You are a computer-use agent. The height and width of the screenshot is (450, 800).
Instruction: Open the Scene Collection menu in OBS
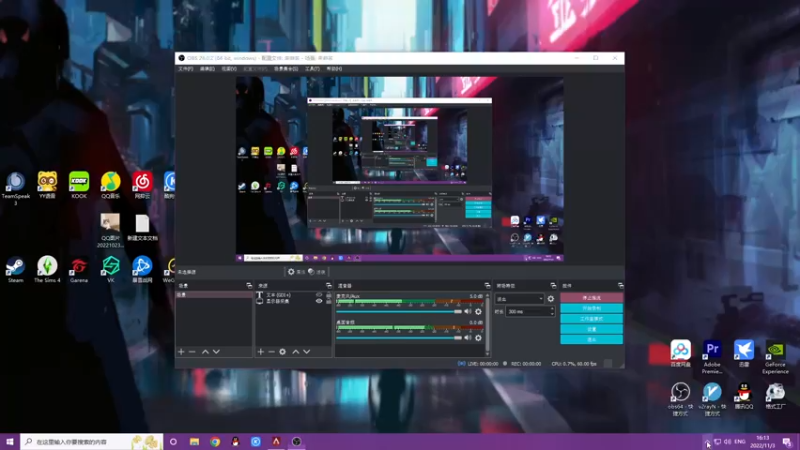click(x=286, y=69)
